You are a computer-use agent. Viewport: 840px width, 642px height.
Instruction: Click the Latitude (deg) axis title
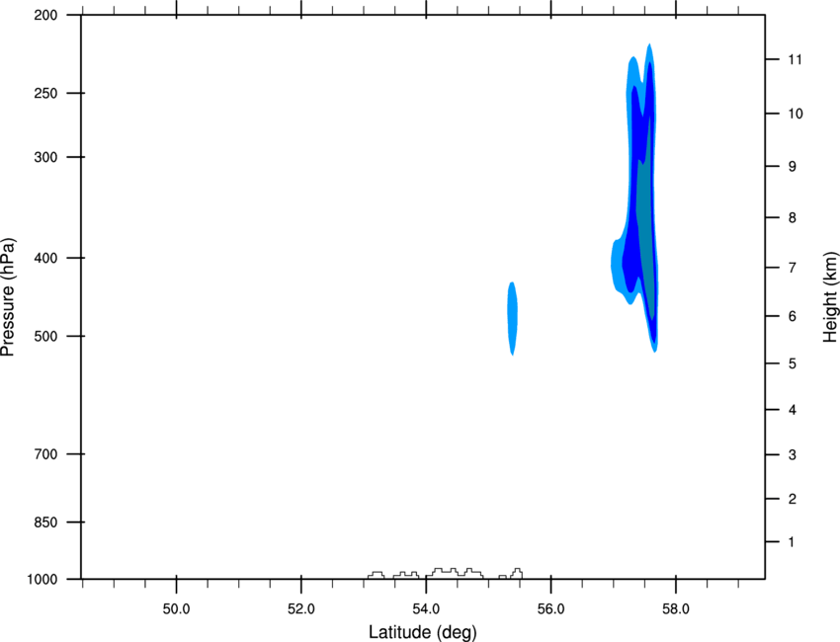422,632
